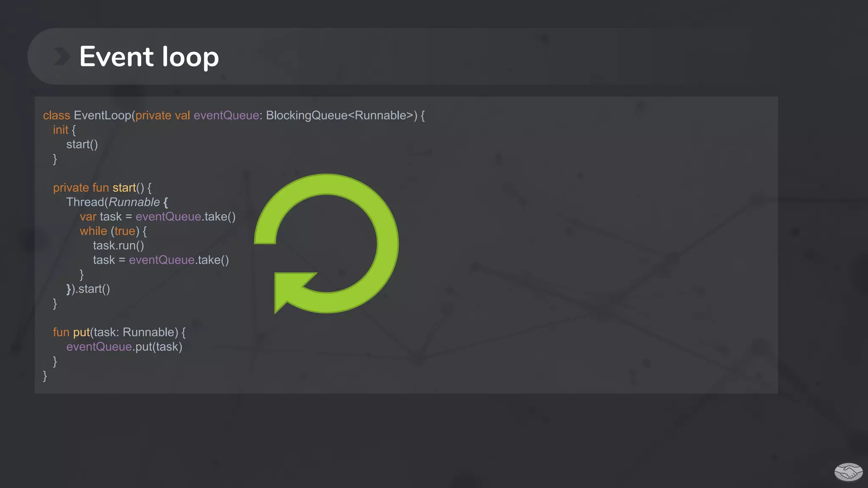This screenshot has height=488, width=868.
Task: Click the handshake logo badge
Action: click(849, 472)
